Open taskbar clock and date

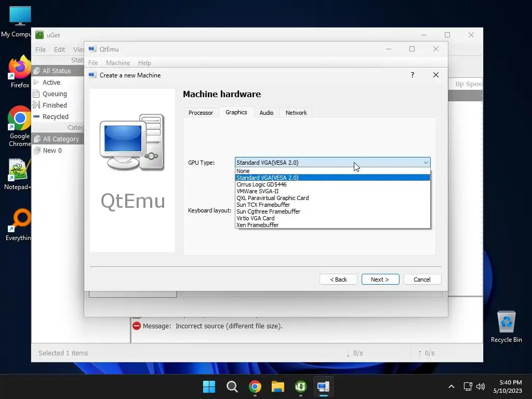[508, 387]
